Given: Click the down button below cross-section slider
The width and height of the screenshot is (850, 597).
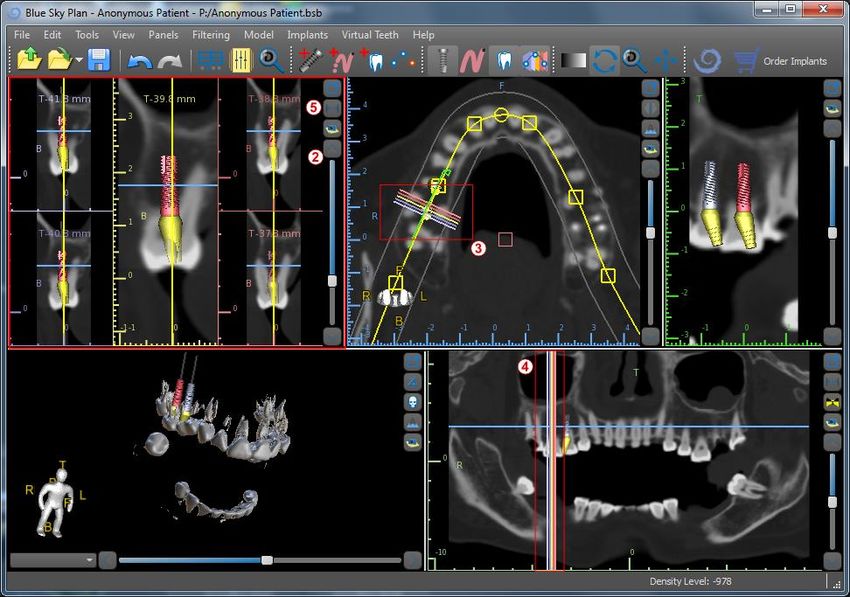Looking at the screenshot, I should point(332,336).
